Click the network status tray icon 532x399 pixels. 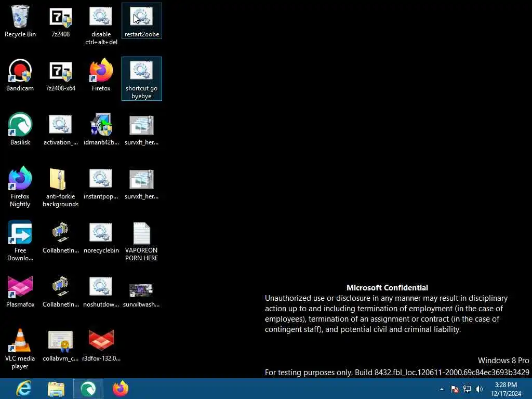(467, 389)
